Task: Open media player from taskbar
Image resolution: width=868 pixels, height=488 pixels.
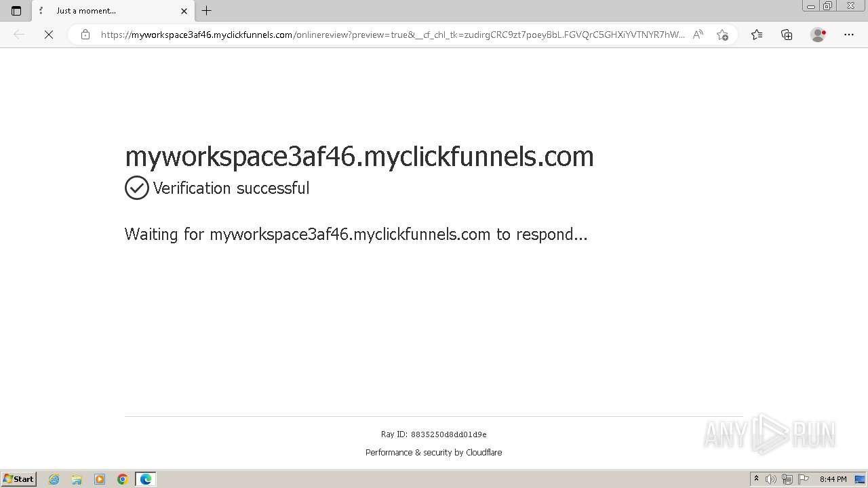Action: (100, 479)
